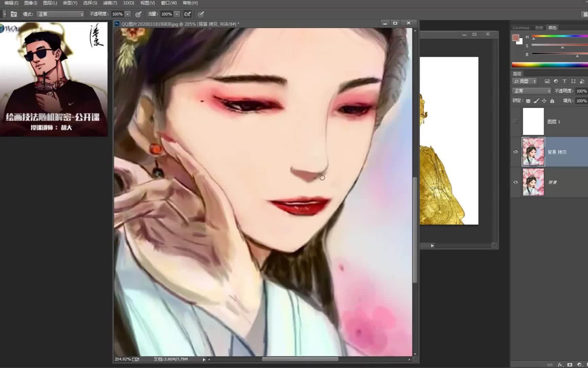Image resolution: width=588 pixels, height=368 pixels.
Task: Open the 滤镜 menu
Action: [110, 3]
